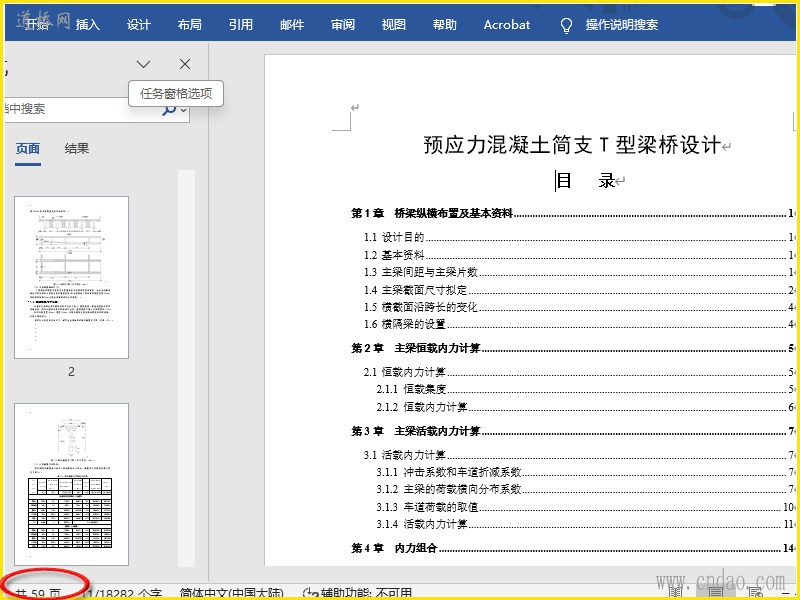The height and width of the screenshot is (600, 800).
Task: Open TOC entry 第 3 章 主梁活载内力计算
Action: (x=572, y=431)
